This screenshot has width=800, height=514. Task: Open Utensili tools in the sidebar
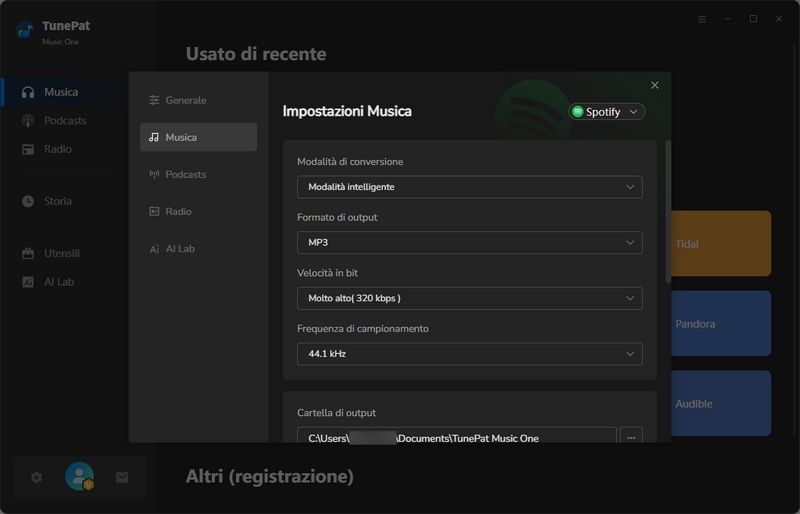(x=62, y=253)
